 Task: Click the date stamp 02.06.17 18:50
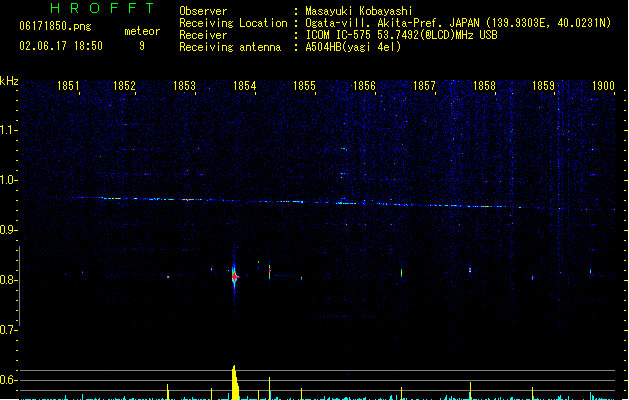(x=61, y=46)
